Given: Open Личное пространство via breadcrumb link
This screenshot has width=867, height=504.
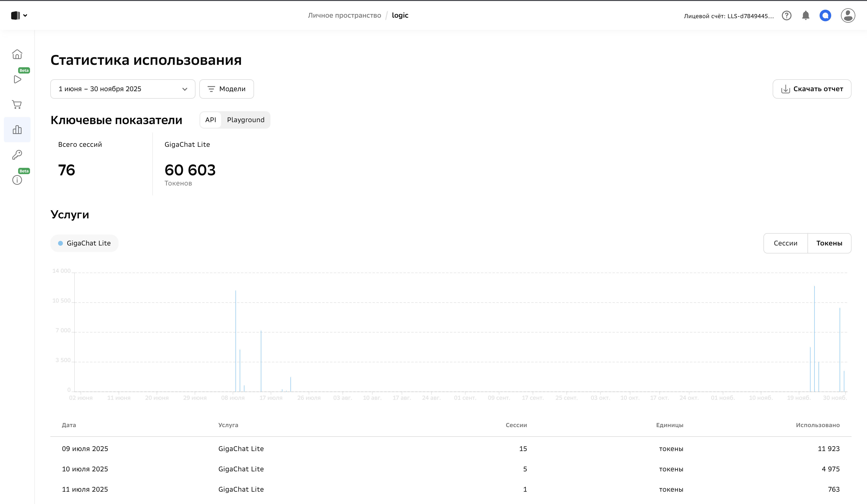Looking at the screenshot, I should [x=344, y=15].
